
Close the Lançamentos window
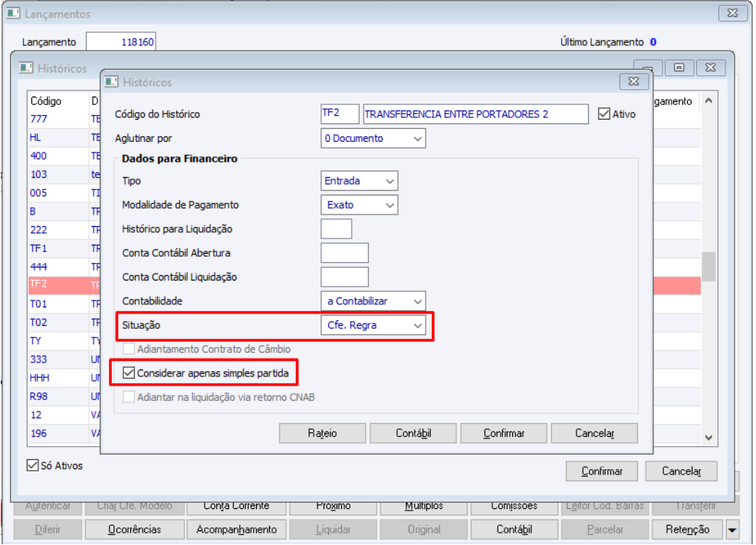pos(732,13)
